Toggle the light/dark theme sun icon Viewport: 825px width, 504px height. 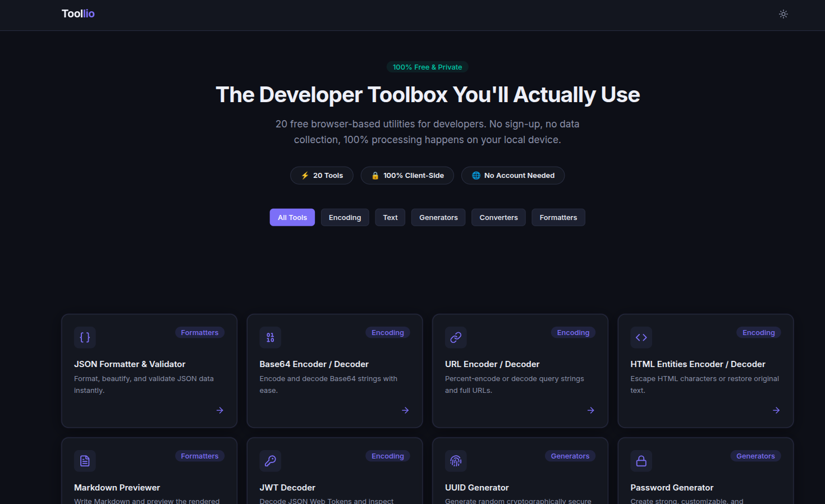pos(783,14)
